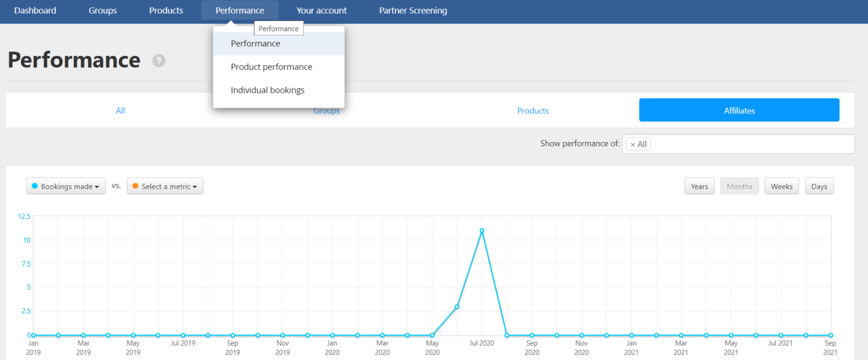The image size is (868, 360).
Task: Go to Groups in top navigation
Action: (x=103, y=10)
